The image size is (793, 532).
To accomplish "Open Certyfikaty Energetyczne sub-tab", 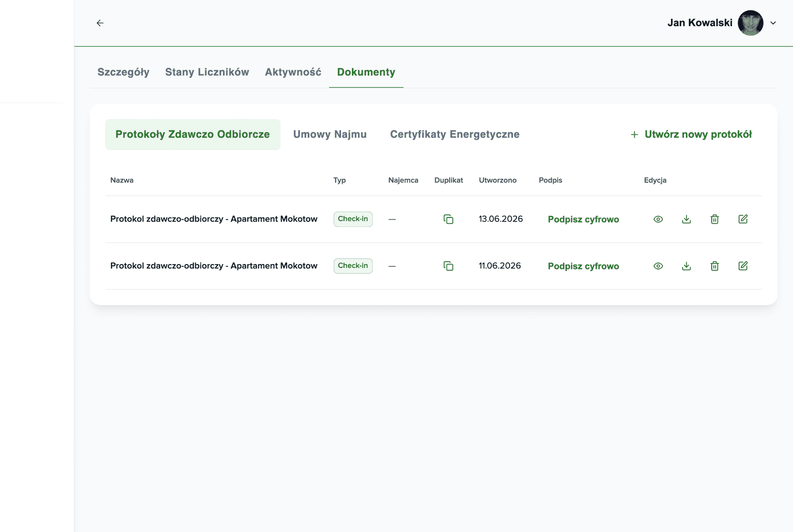I will 455,134.
